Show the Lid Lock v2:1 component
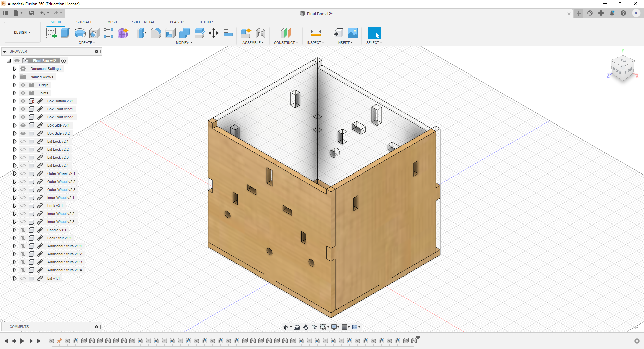 click(23, 141)
